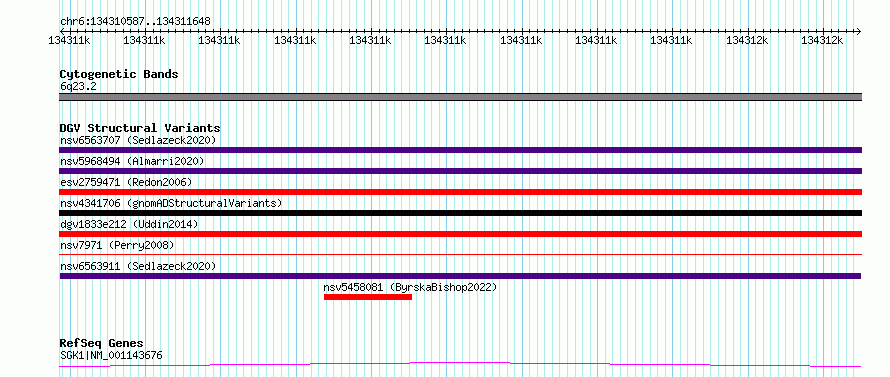The height and width of the screenshot is (377, 890).
Task: Open variant nsv4341706 (gnomADStructuralVariants) label
Action: coord(171,203)
